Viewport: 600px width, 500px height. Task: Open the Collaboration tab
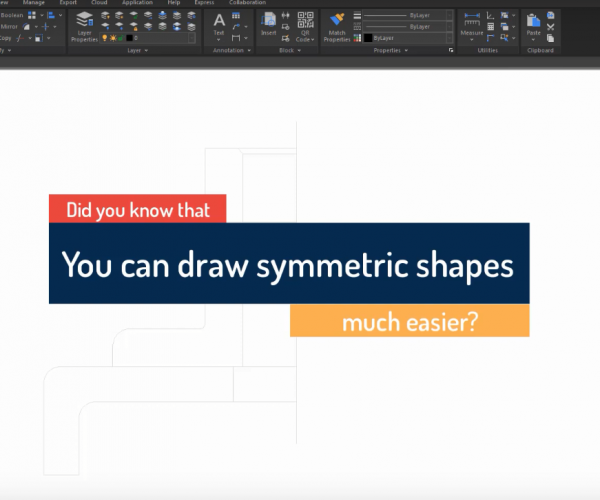[248, 2]
